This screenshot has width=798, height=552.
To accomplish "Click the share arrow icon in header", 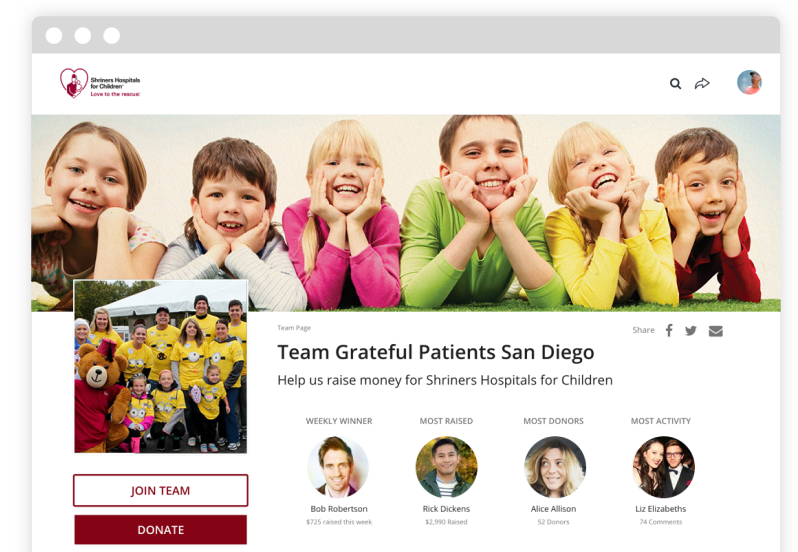I will tap(702, 83).
